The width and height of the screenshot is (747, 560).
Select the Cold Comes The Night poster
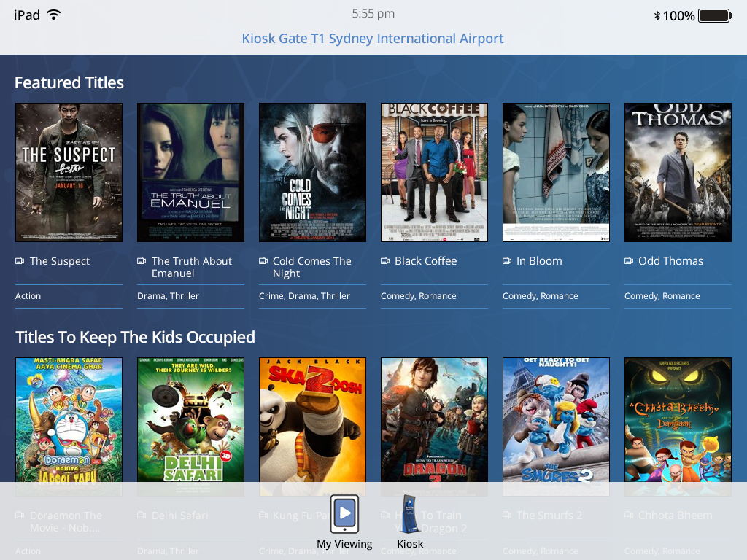[x=312, y=172]
